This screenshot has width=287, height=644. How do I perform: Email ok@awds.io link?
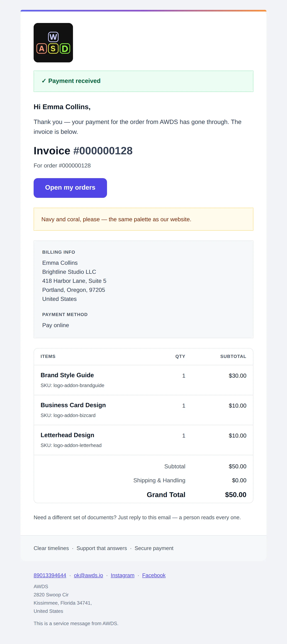88,575
